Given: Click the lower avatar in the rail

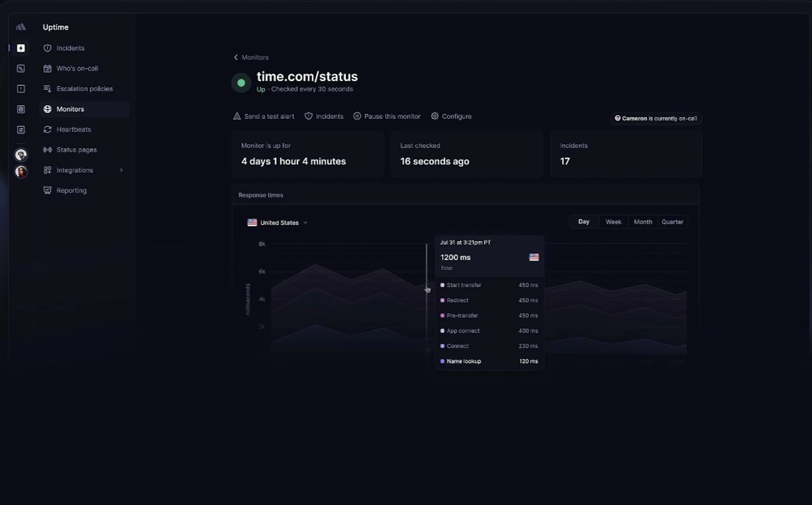Looking at the screenshot, I should 21,172.
